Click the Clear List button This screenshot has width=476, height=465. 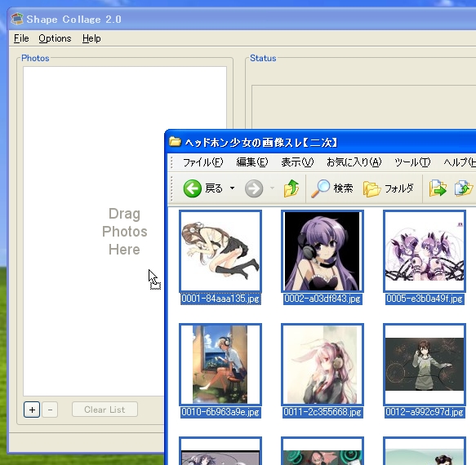(105, 410)
